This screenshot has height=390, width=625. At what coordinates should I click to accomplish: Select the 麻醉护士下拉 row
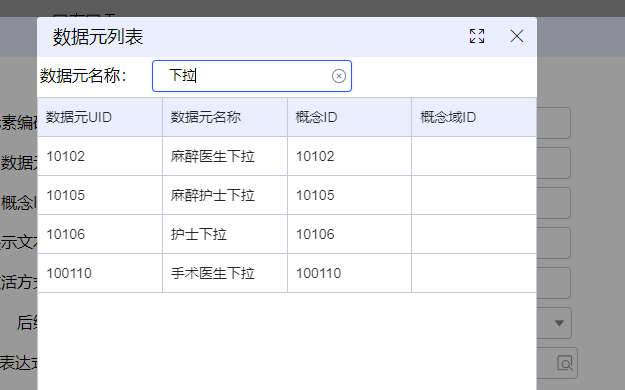point(287,195)
